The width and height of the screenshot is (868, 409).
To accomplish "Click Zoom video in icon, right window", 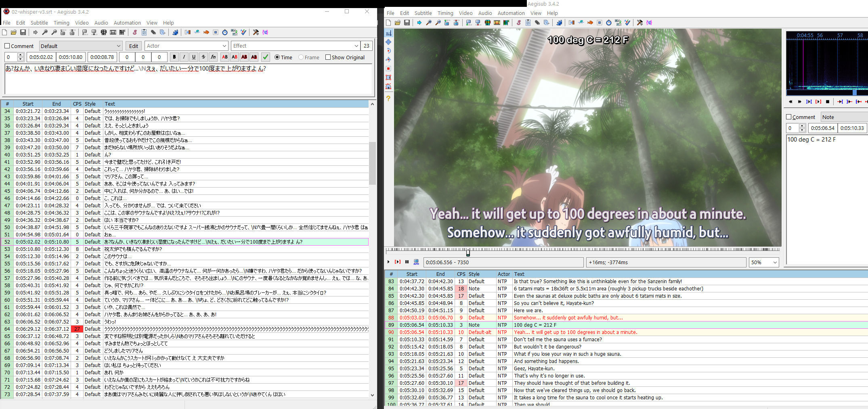I will (428, 23).
